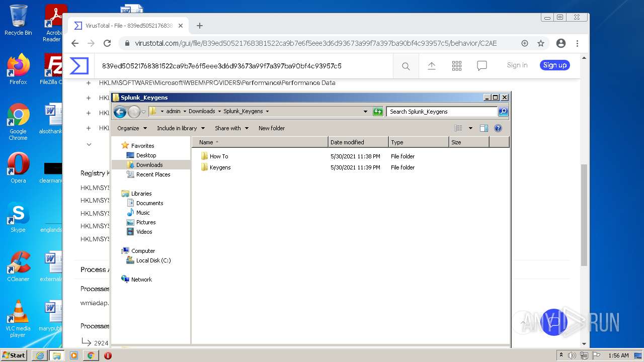Click the Change your view icon
The image size is (644, 362).
458,128
